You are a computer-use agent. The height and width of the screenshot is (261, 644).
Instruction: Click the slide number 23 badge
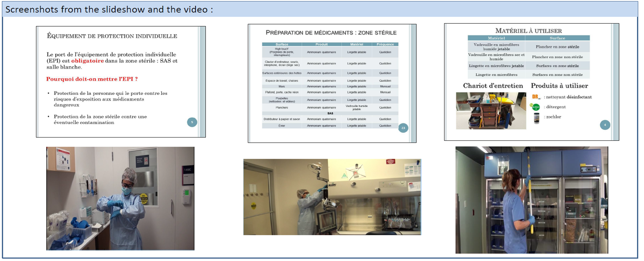pyautogui.click(x=403, y=128)
